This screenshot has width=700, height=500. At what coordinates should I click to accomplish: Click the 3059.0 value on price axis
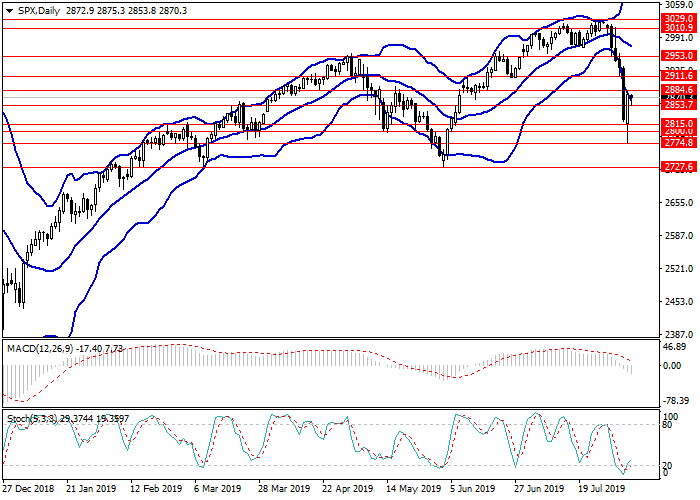676,5
